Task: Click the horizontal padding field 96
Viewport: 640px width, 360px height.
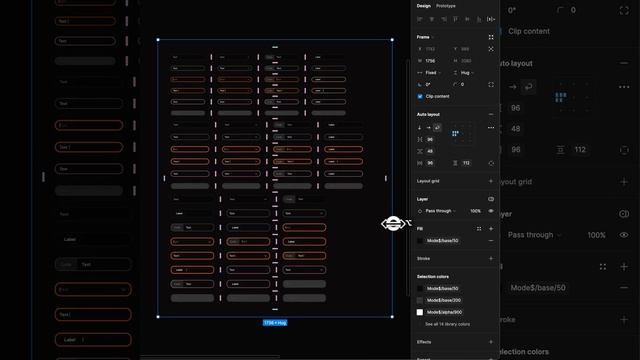Action: coord(430,163)
